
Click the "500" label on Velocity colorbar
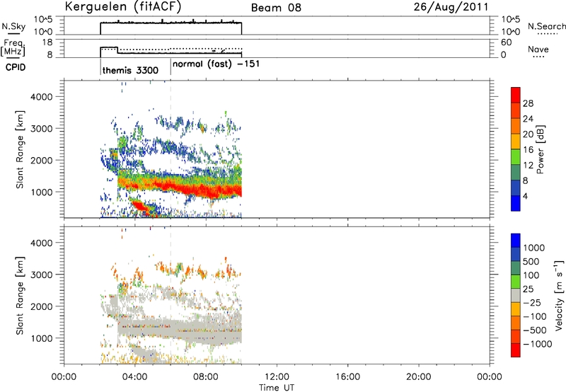click(x=531, y=261)
